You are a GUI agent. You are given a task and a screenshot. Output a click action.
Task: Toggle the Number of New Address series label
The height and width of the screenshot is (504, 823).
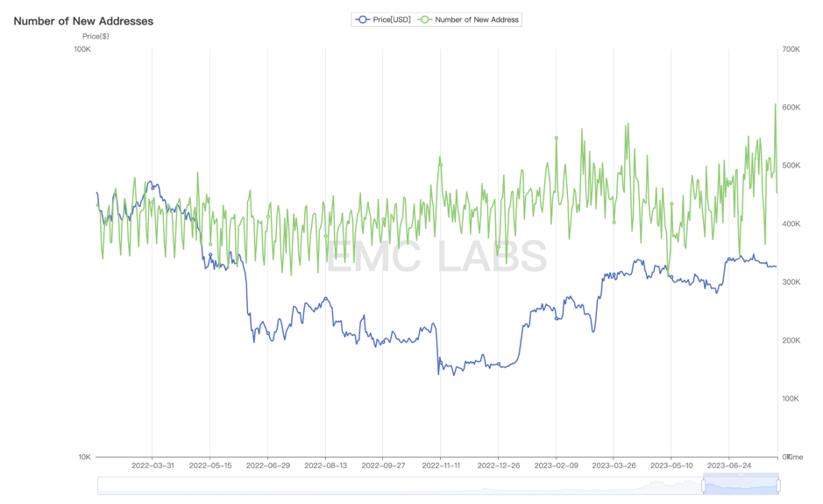[x=477, y=19]
